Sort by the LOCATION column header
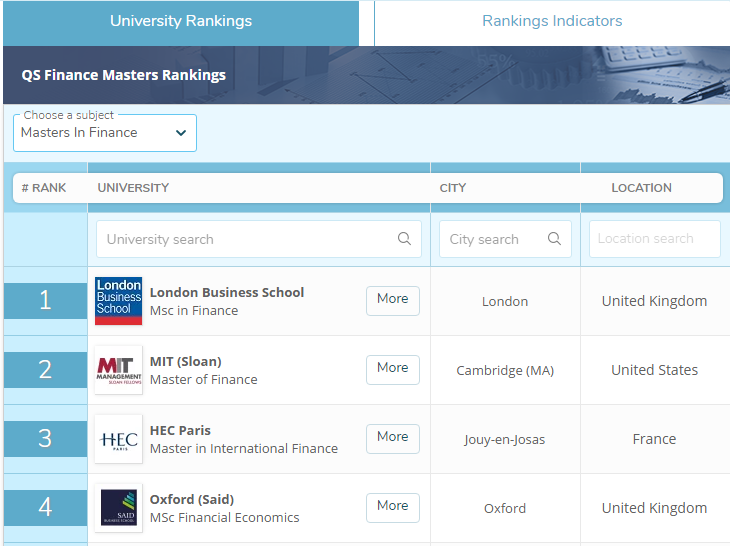Image resolution: width=730 pixels, height=546 pixels. point(641,188)
